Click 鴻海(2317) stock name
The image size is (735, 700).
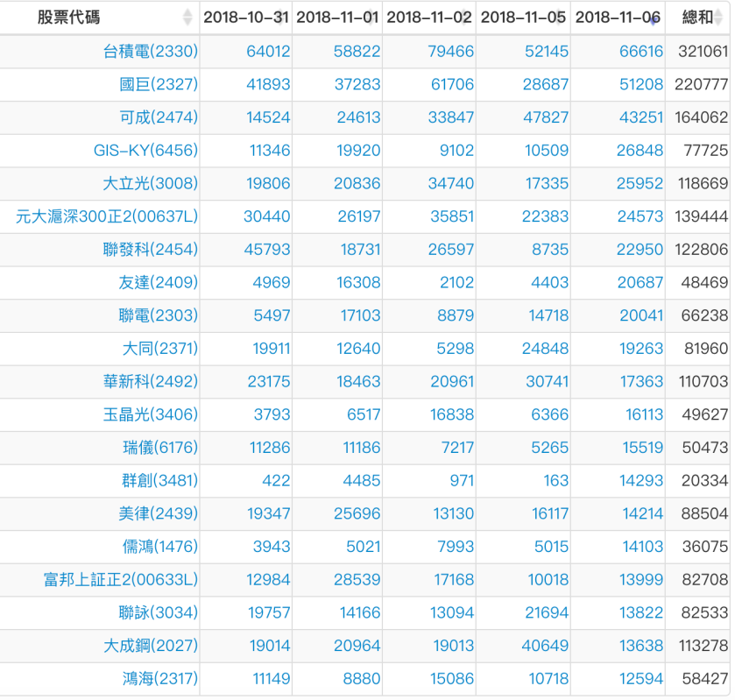tap(160, 678)
